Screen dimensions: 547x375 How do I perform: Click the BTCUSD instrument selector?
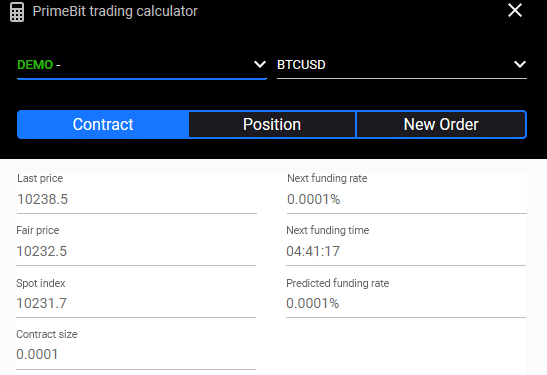tap(402, 65)
